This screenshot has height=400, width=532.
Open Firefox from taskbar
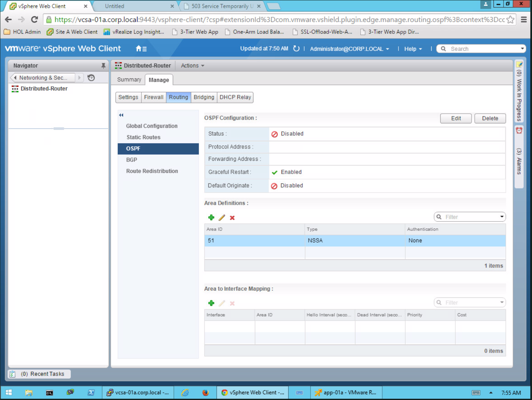(206, 392)
